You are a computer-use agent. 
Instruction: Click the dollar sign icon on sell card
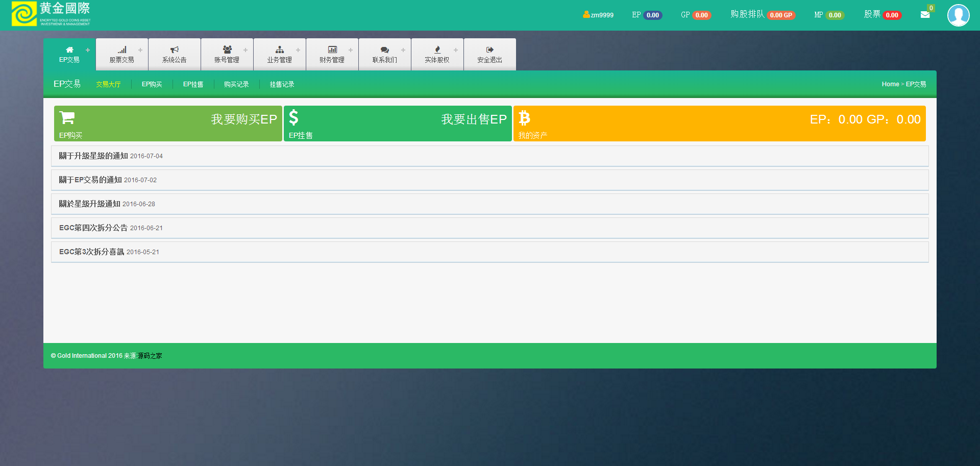293,117
